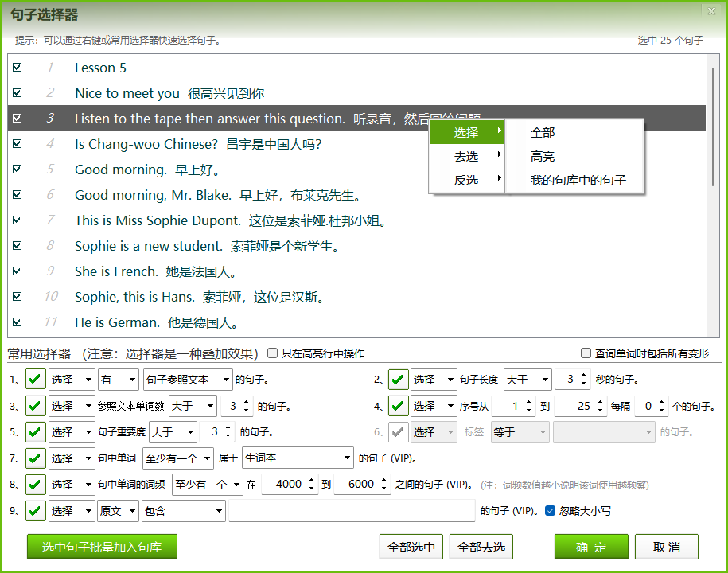Apply selector 8 word frequency checkmark
728x573 pixels.
click(x=36, y=484)
